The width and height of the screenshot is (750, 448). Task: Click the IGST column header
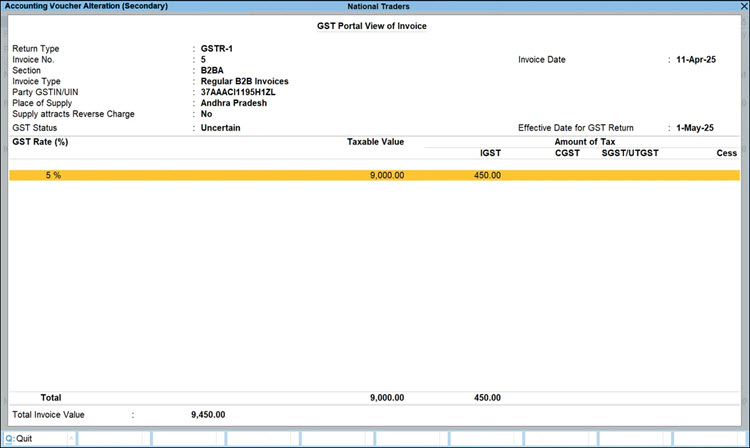coord(490,153)
